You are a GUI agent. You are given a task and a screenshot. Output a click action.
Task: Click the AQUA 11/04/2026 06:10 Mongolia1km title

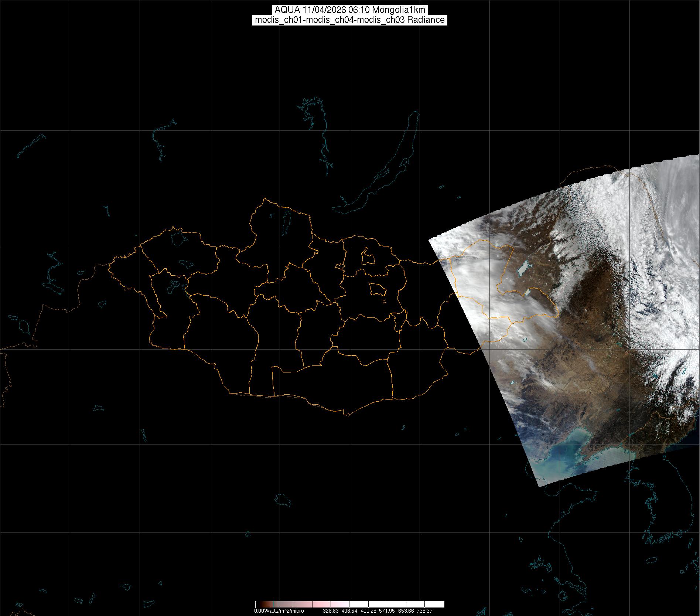click(x=350, y=10)
